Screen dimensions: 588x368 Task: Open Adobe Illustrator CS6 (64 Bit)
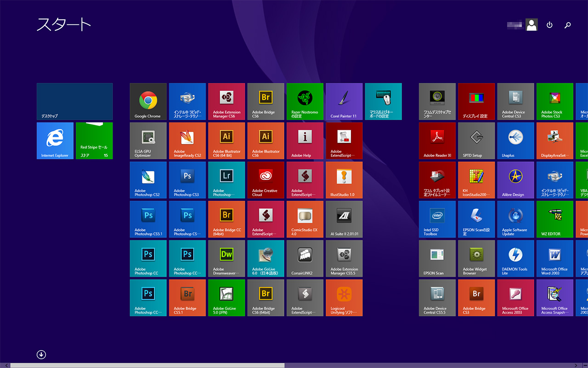[x=226, y=141]
